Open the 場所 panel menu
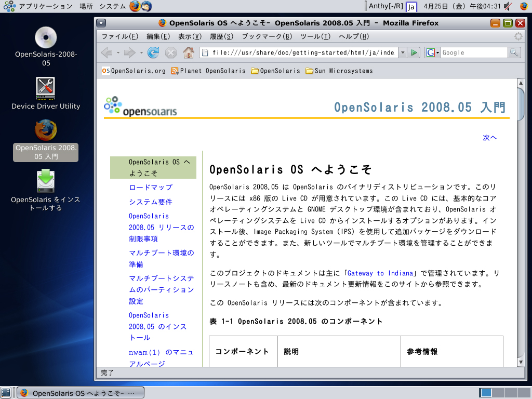Image resolution: width=532 pixels, height=399 pixels. coord(86,6)
